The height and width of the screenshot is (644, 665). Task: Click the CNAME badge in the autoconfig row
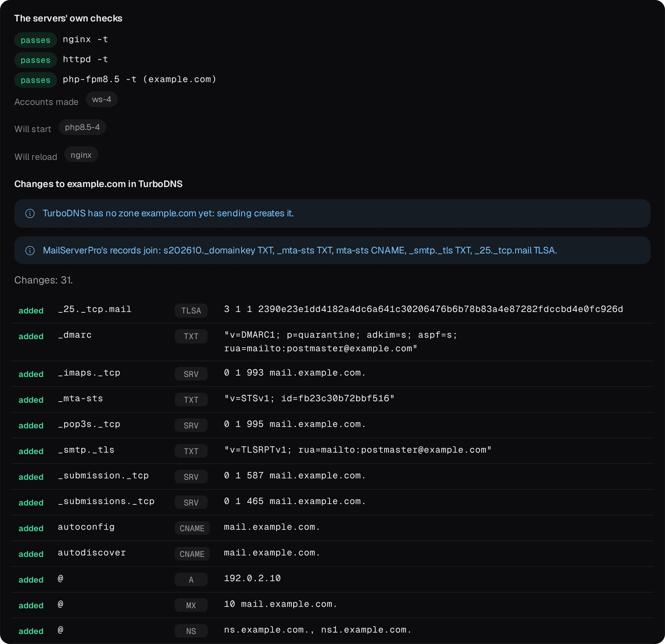coord(192,528)
